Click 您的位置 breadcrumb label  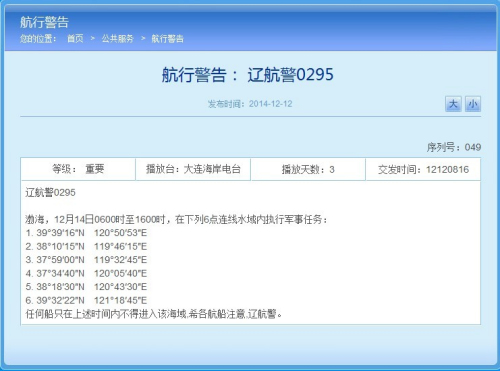click(x=38, y=39)
